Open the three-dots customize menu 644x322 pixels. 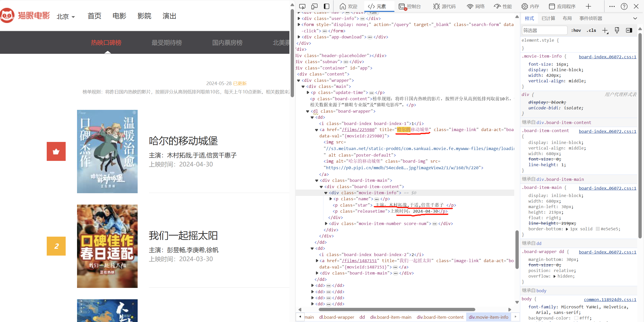click(x=612, y=6)
